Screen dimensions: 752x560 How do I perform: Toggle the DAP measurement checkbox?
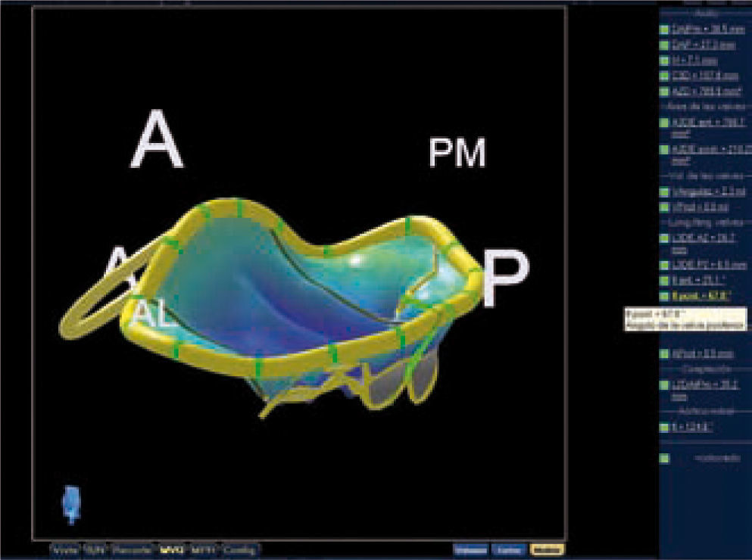click(664, 45)
